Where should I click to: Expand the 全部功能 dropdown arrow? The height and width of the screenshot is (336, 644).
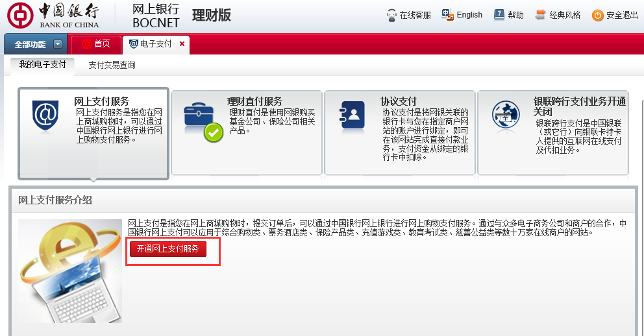pyautogui.click(x=58, y=44)
